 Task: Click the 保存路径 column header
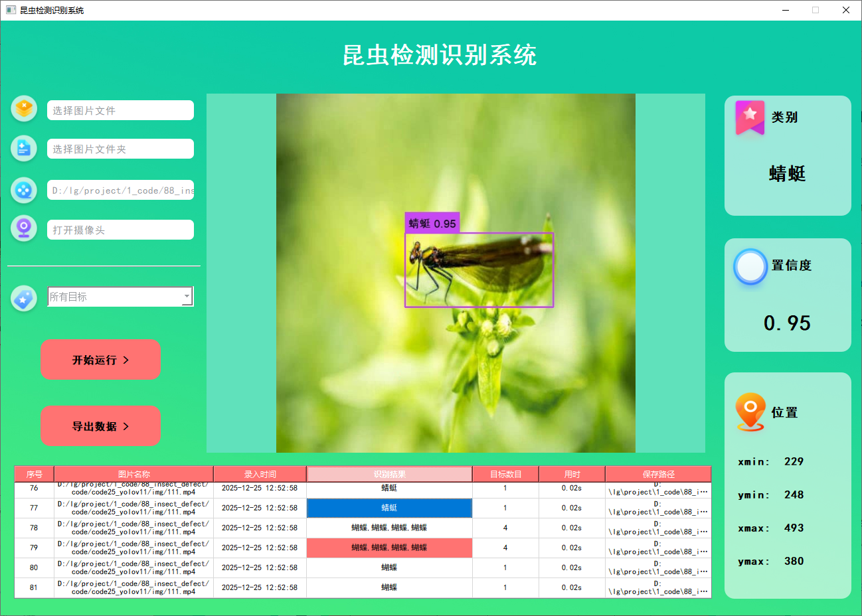(658, 474)
